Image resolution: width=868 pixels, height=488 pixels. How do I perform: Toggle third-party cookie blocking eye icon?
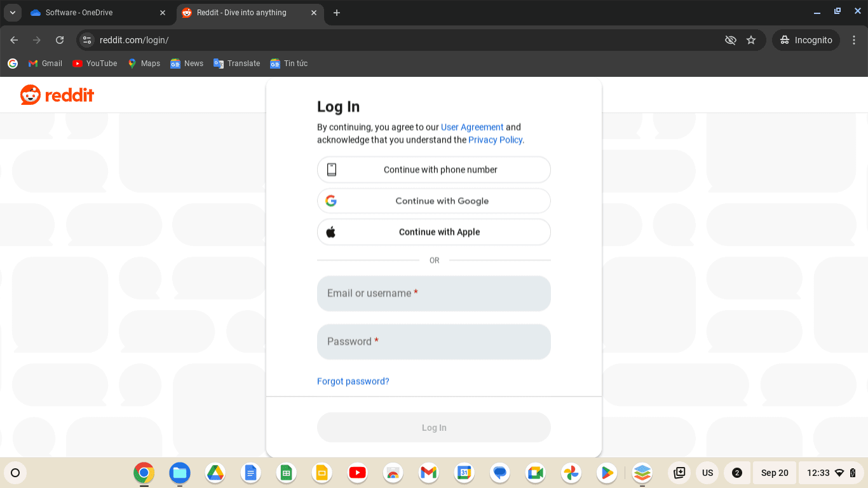tap(731, 39)
